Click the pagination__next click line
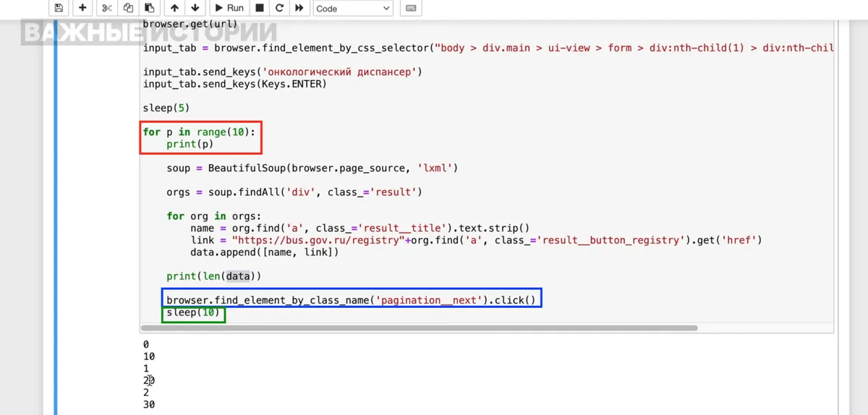The image size is (868, 415). click(351, 300)
